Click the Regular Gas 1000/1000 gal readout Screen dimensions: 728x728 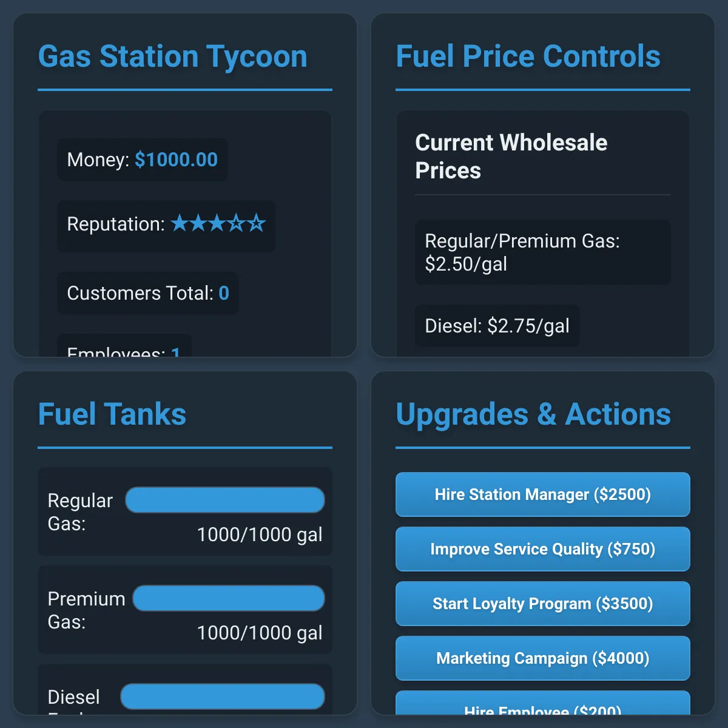(x=260, y=534)
